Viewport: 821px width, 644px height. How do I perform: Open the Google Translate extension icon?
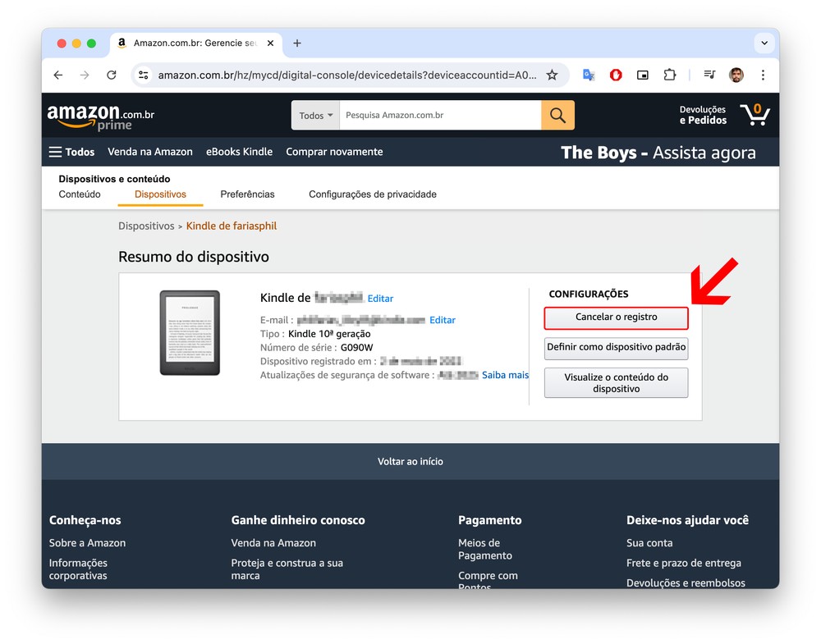click(589, 75)
